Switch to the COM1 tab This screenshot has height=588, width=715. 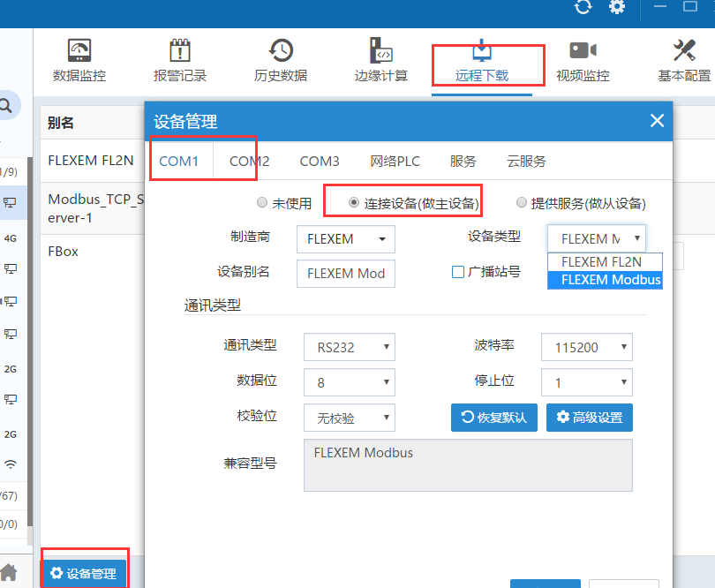pos(178,161)
